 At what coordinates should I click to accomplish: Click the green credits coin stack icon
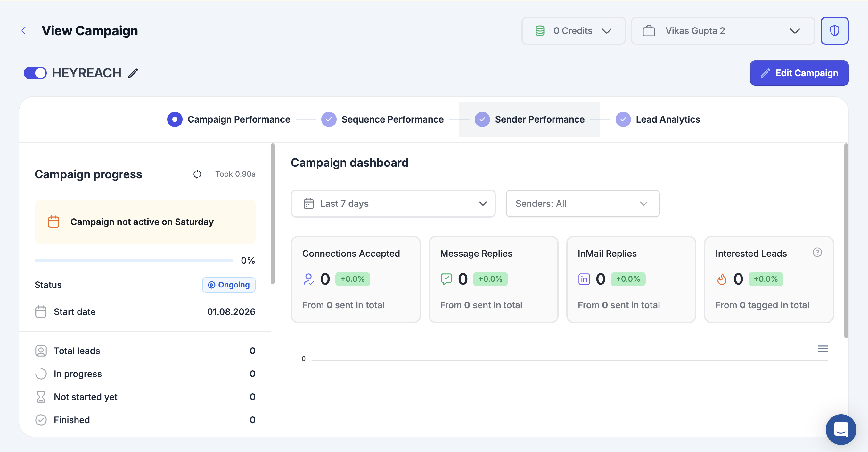click(540, 31)
